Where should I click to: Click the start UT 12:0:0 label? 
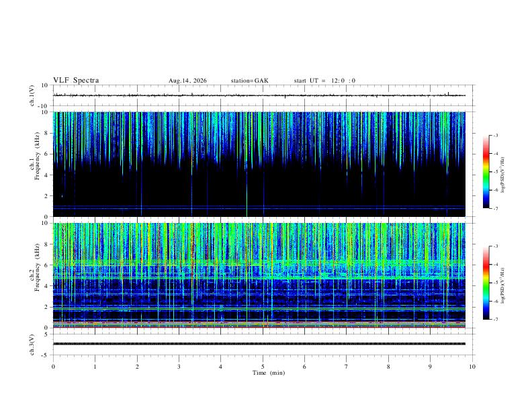click(324, 81)
